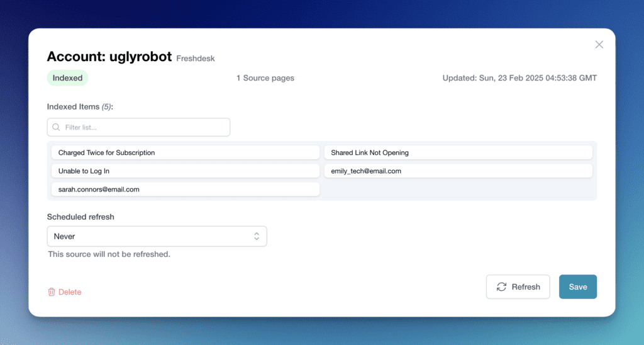Click the red Delete link
This screenshot has width=644, height=345.
coord(69,292)
